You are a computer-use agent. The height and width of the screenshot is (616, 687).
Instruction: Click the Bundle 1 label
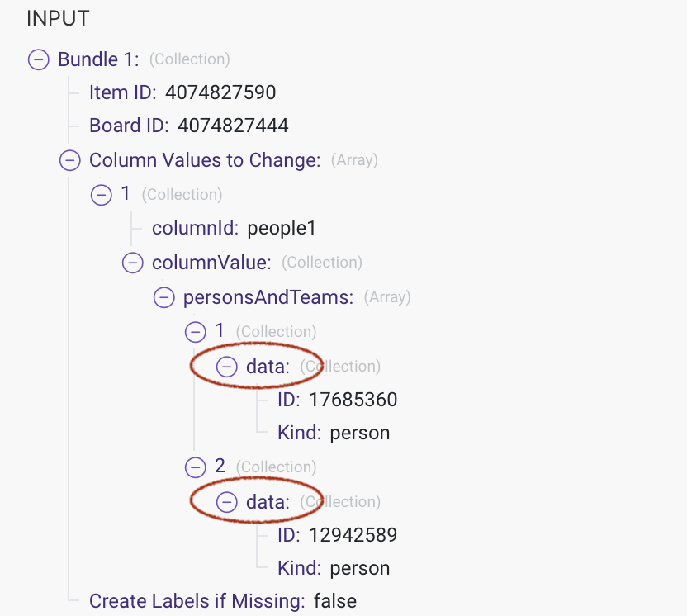[x=98, y=59]
